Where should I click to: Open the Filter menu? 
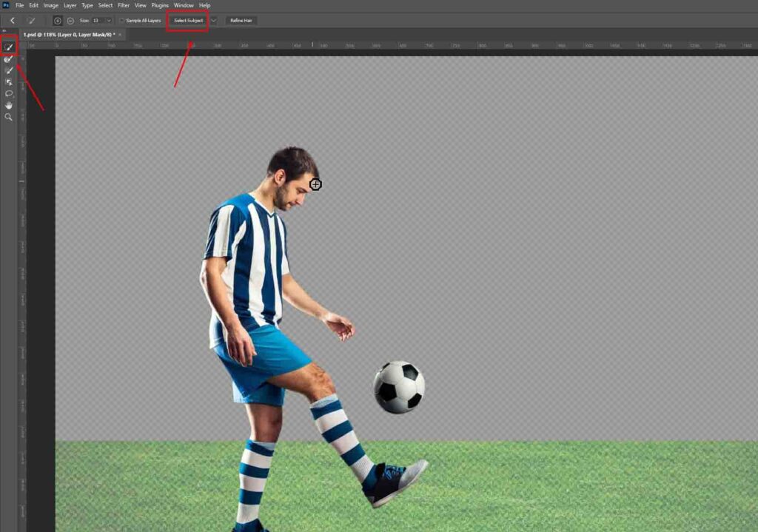124,5
